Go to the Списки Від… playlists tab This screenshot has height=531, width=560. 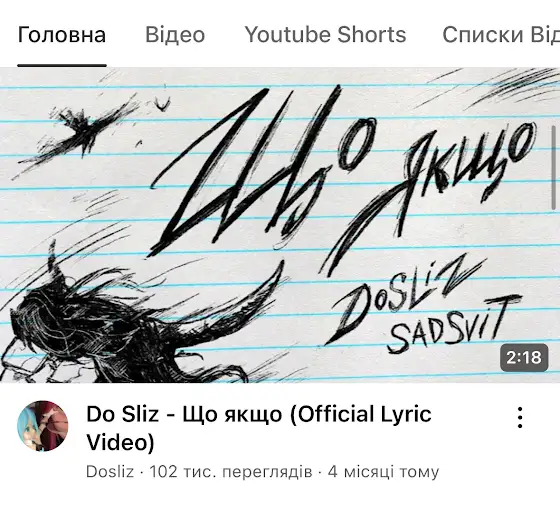click(x=501, y=35)
